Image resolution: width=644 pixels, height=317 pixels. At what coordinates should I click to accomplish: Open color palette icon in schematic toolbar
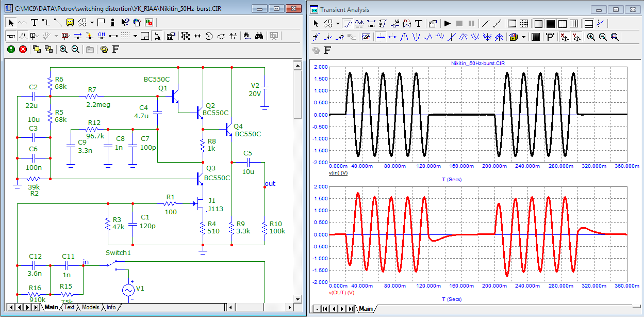tap(104, 49)
